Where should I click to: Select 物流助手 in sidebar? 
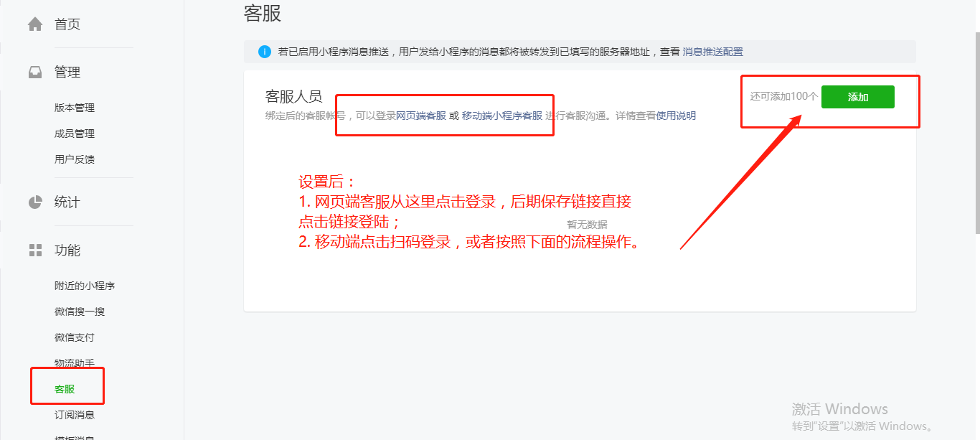[75, 363]
